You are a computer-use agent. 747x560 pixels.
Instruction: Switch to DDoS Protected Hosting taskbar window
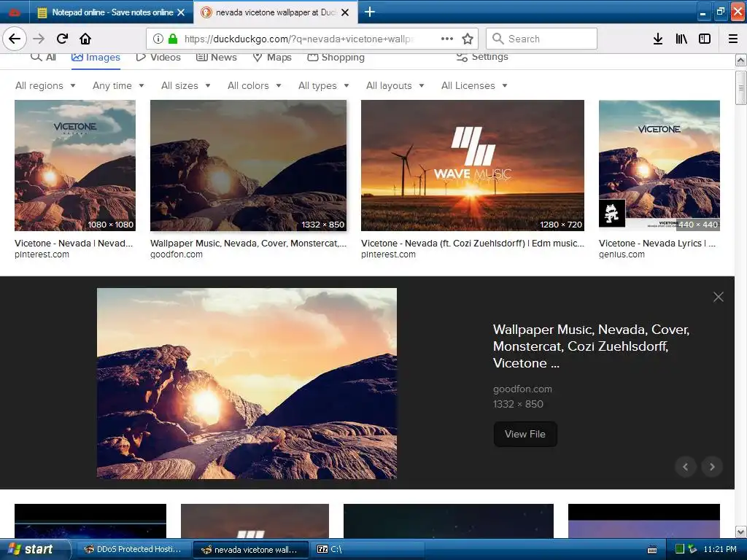tap(133, 549)
